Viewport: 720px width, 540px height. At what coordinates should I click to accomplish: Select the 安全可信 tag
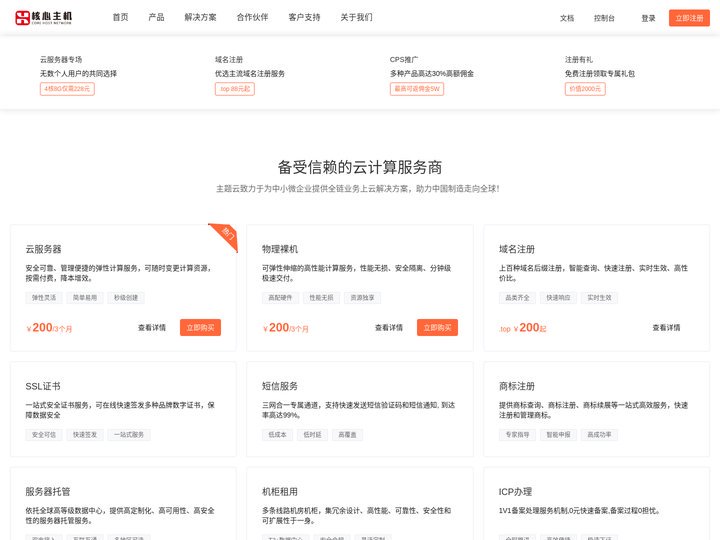pos(44,434)
